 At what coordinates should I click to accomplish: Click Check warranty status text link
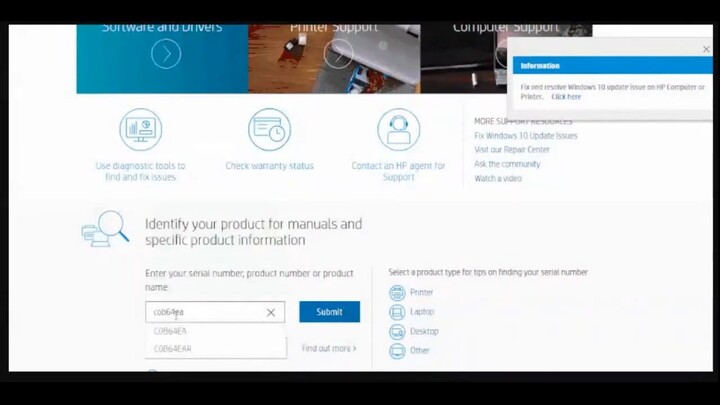click(270, 166)
